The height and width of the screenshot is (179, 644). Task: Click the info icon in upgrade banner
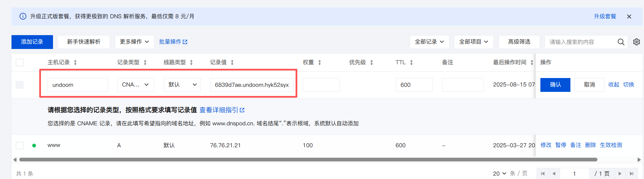[x=23, y=16]
